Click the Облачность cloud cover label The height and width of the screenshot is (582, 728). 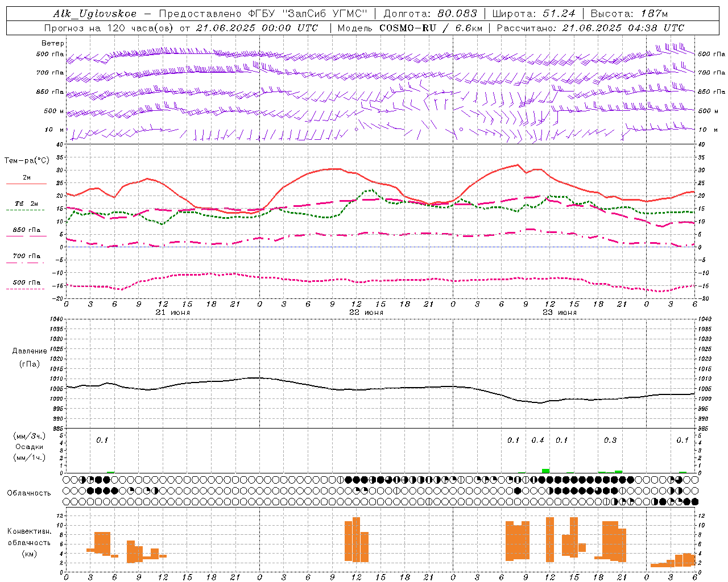point(29,493)
